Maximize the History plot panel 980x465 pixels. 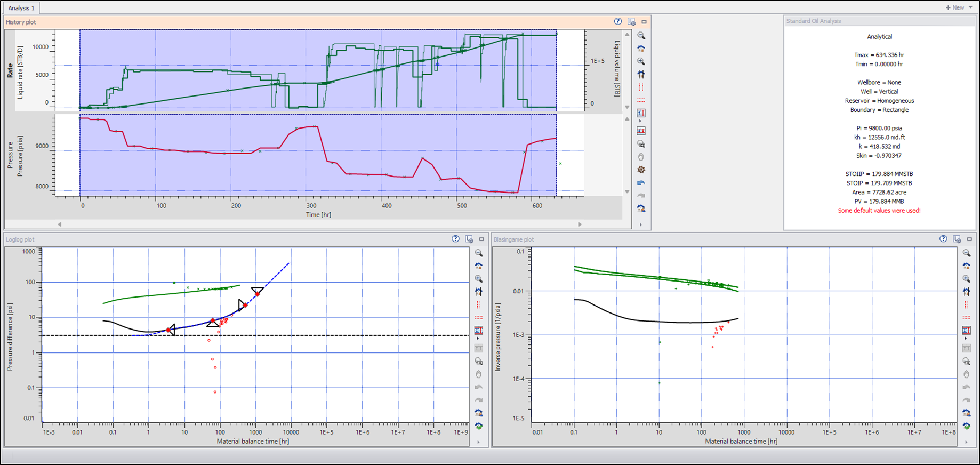tap(644, 22)
